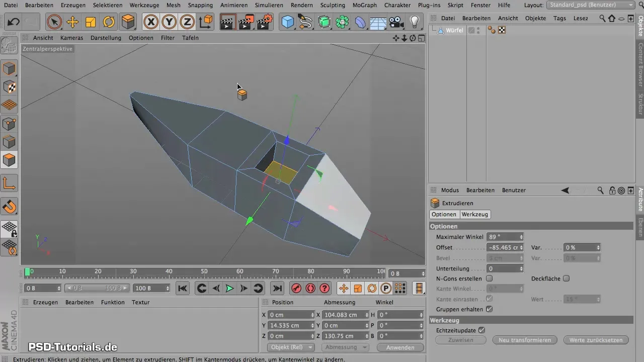Adjust the Maximaler Winkel stepper
The height and width of the screenshot is (362, 644).
coord(521,237)
